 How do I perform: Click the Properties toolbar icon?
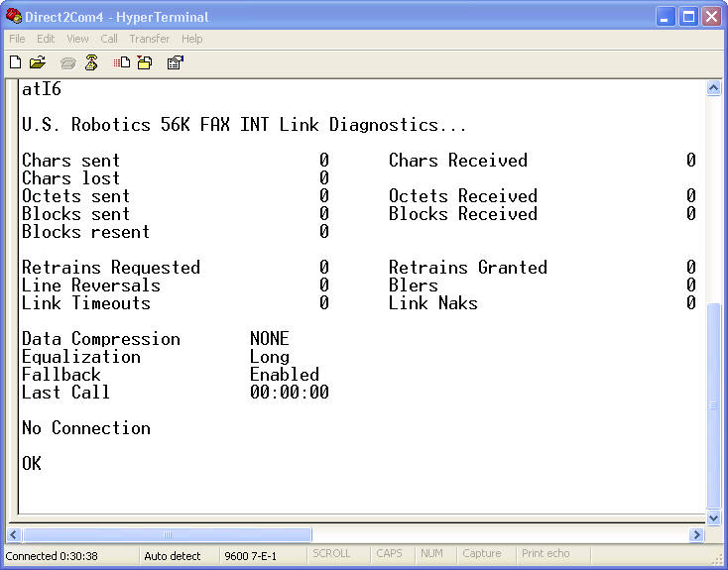point(175,62)
